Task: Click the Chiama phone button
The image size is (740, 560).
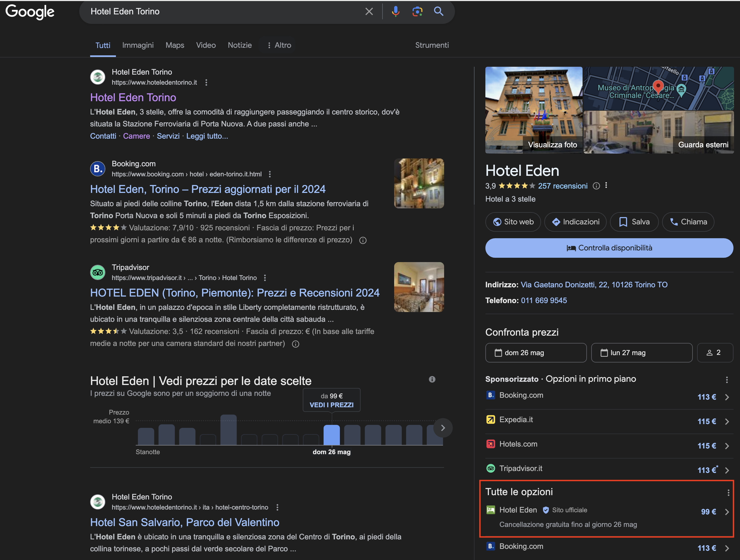Action: [x=688, y=222]
